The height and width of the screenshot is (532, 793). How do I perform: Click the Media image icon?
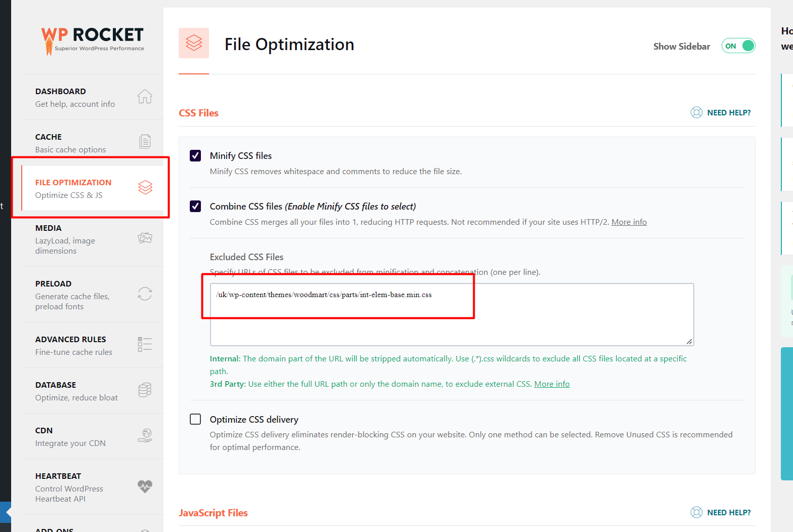145,238
